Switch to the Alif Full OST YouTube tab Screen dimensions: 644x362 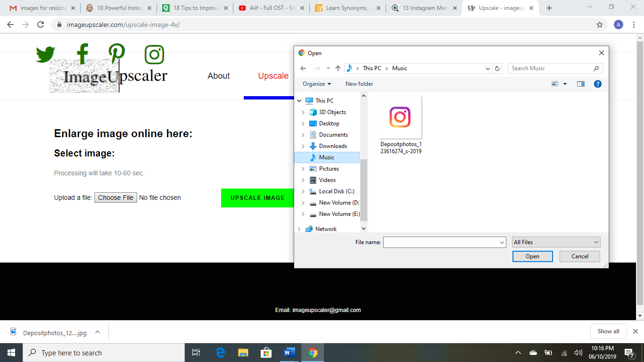click(x=272, y=8)
